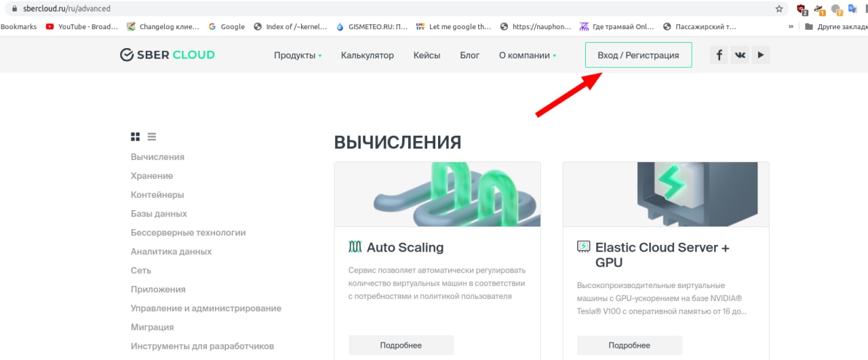
Task: Click the YouTube play icon in header
Action: pos(760,56)
